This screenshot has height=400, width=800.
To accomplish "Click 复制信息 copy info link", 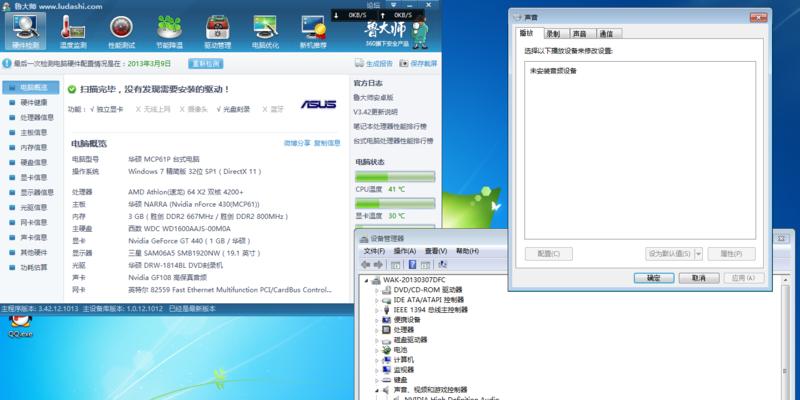I will [327, 143].
